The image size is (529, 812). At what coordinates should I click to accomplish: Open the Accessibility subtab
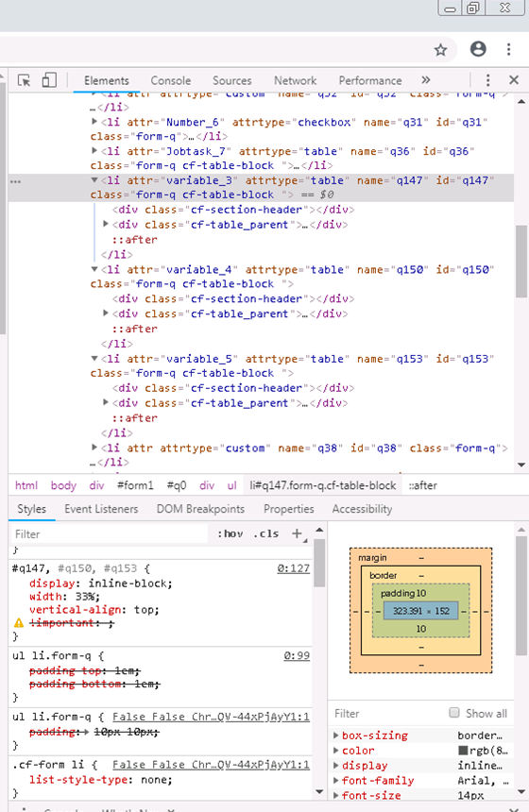pos(362,509)
